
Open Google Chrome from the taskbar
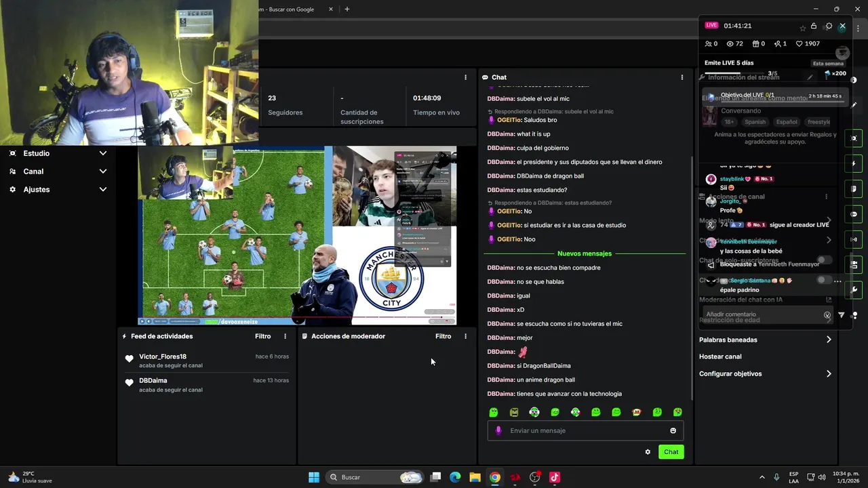coord(495,477)
